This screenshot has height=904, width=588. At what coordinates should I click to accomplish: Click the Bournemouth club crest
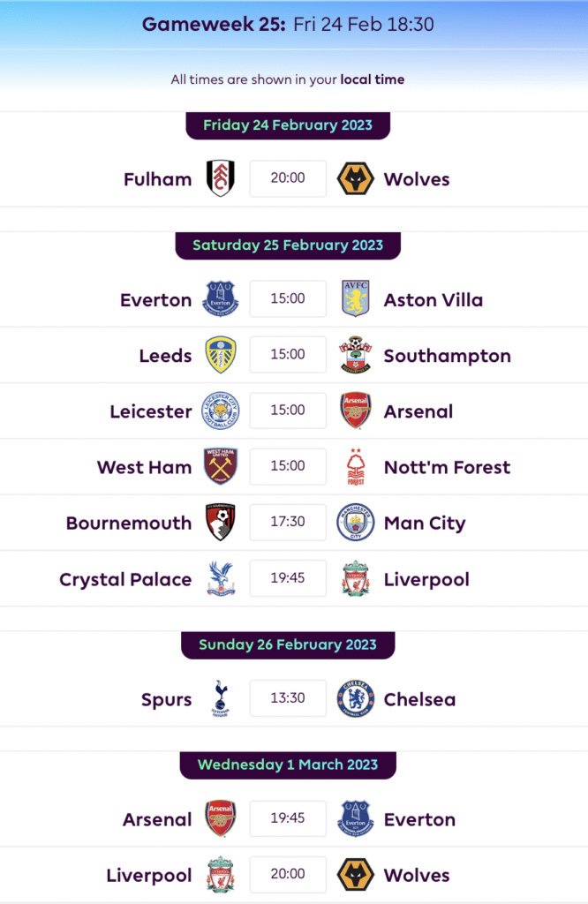click(x=221, y=522)
